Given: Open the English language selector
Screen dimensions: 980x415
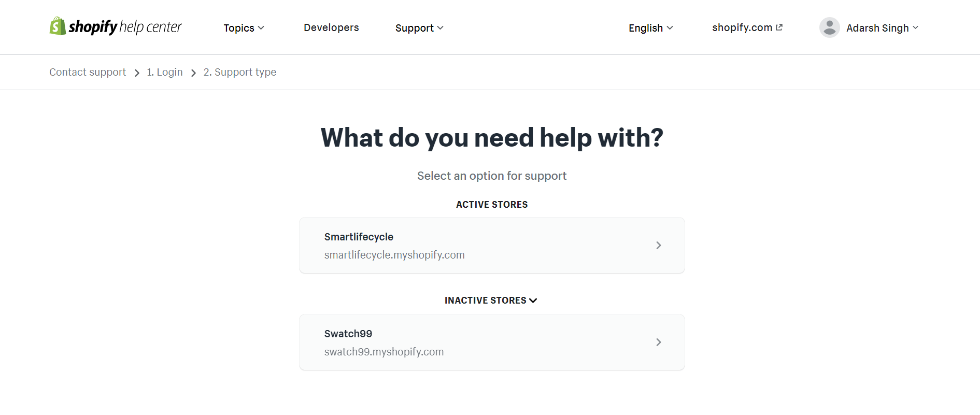Looking at the screenshot, I should 650,28.
